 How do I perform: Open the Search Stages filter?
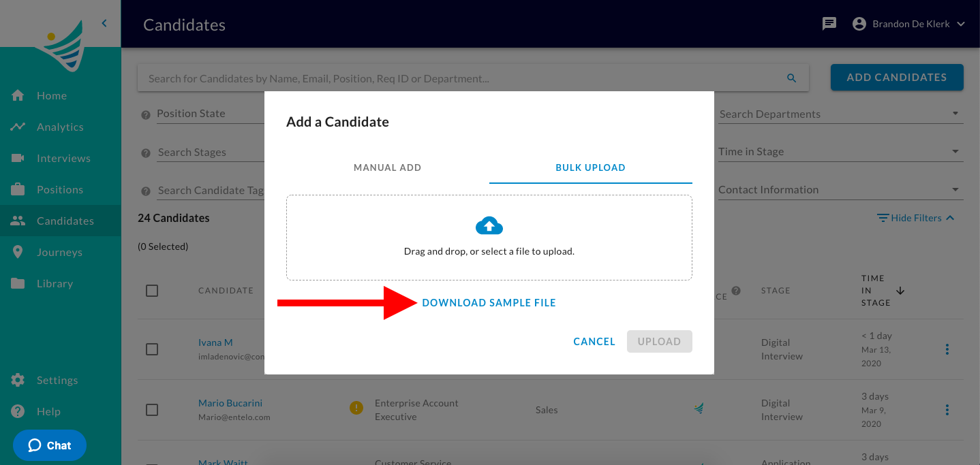click(x=211, y=152)
